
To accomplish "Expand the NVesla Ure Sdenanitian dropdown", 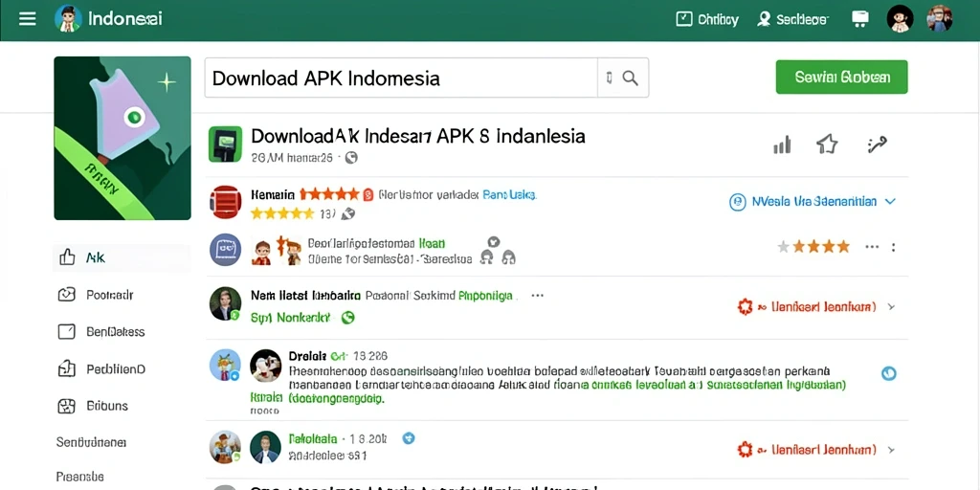I will coord(813,202).
